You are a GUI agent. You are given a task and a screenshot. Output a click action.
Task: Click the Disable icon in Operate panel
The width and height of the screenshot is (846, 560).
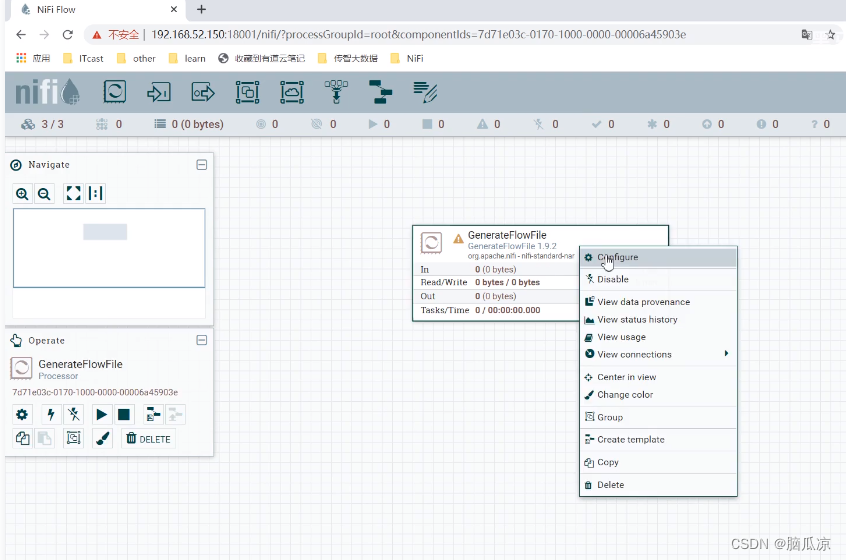(73, 414)
